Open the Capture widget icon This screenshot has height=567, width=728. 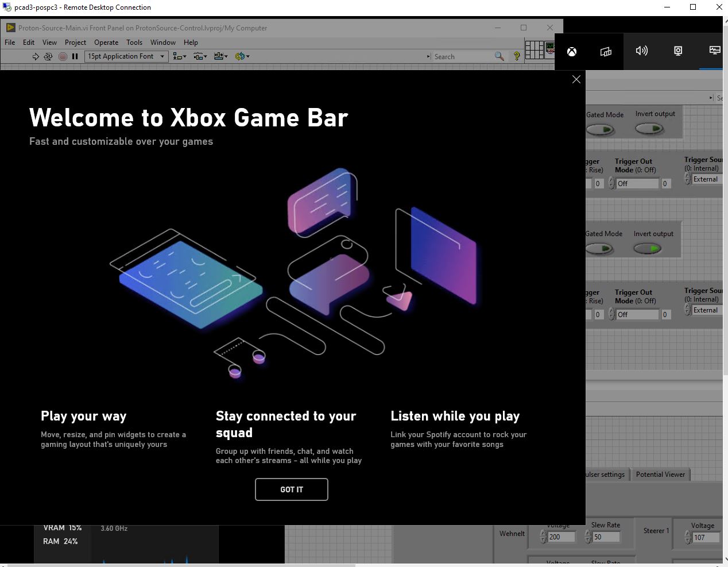point(678,51)
